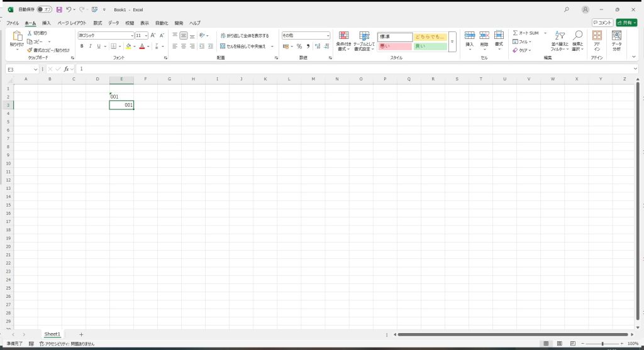Open the font name dropdown (游ゴシック)

pos(132,36)
